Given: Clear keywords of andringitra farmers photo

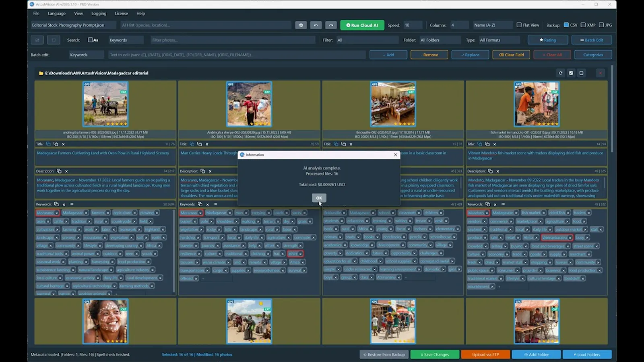Looking at the screenshot, I should 64,204.
